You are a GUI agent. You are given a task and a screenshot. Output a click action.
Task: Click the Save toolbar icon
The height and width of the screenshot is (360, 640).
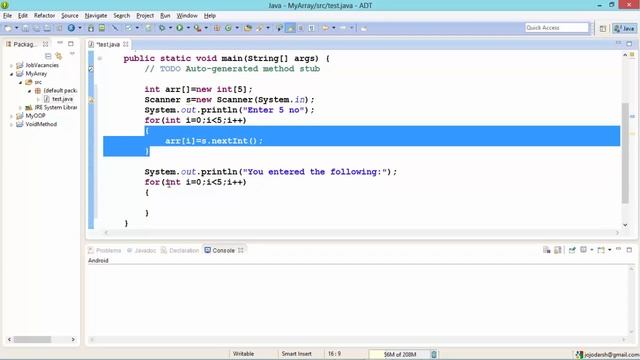pyautogui.click(x=25, y=28)
